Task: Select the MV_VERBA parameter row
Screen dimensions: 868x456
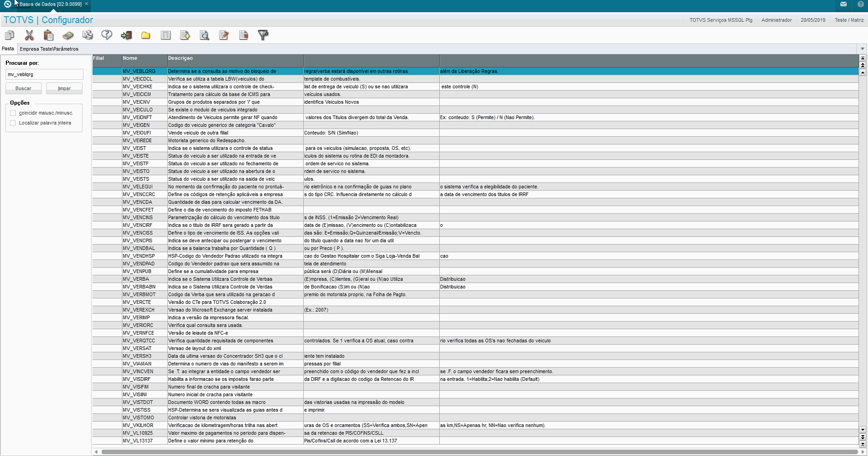Action: 475,279
